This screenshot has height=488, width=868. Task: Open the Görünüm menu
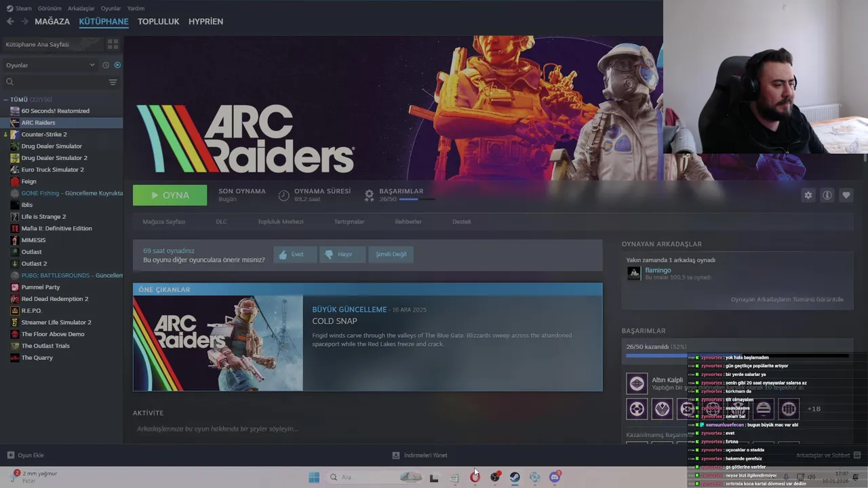coord(50,8)
